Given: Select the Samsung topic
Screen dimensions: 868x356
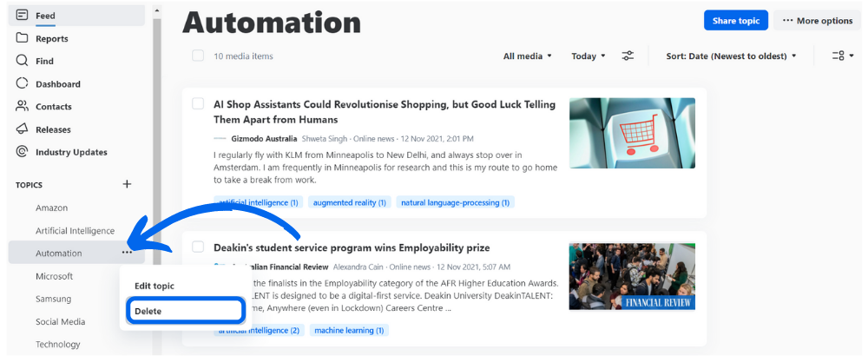Looking at the screenshot, I should click(53, 299).
